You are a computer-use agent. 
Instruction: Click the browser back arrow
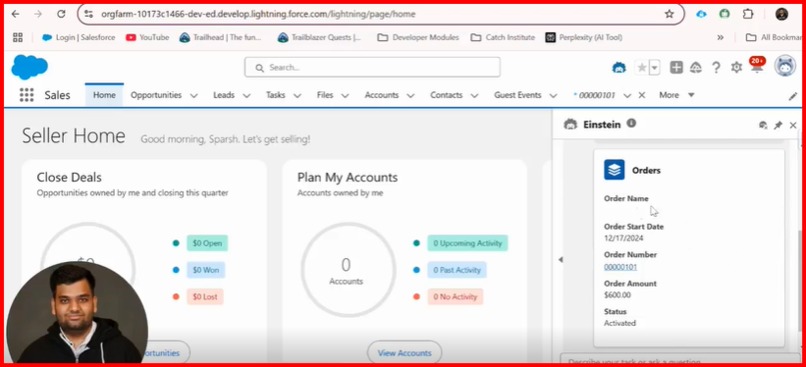coord(15,14)
